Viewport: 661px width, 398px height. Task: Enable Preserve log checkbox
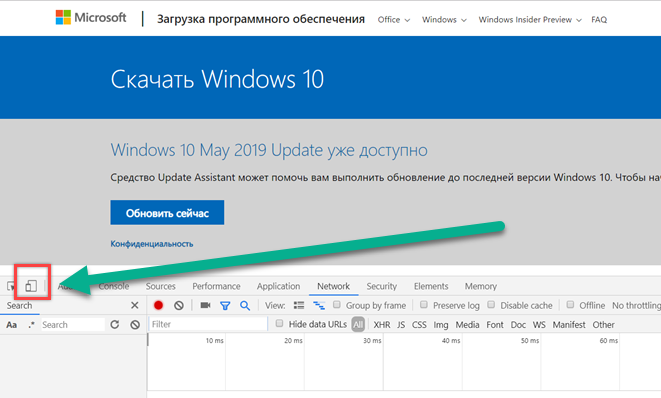[x=424, y=304]
